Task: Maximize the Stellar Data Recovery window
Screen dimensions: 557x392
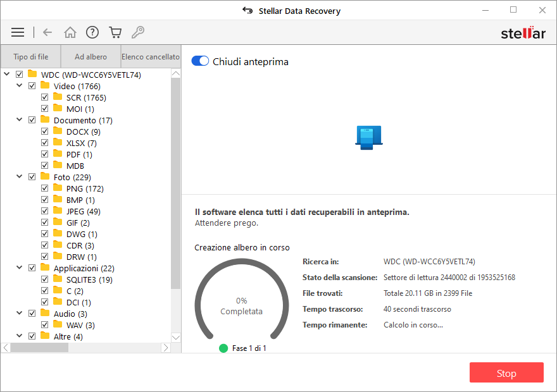Action: coord(513,10)
